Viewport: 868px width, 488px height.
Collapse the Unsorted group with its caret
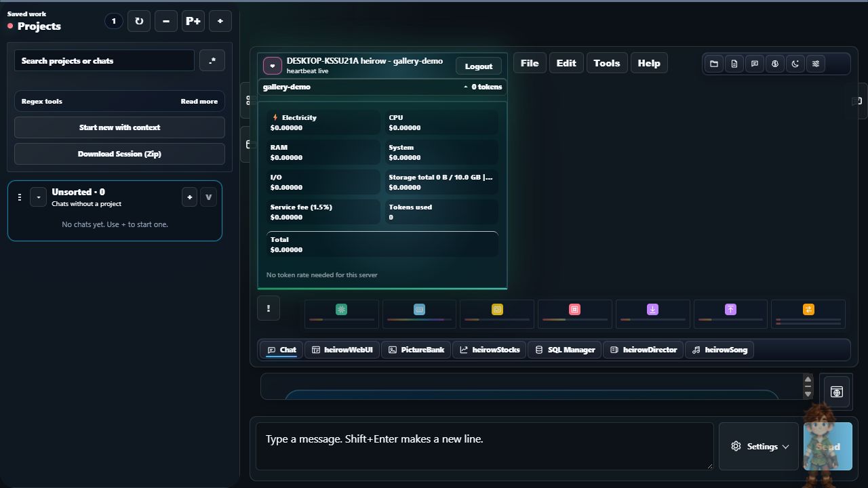[39, 197]
